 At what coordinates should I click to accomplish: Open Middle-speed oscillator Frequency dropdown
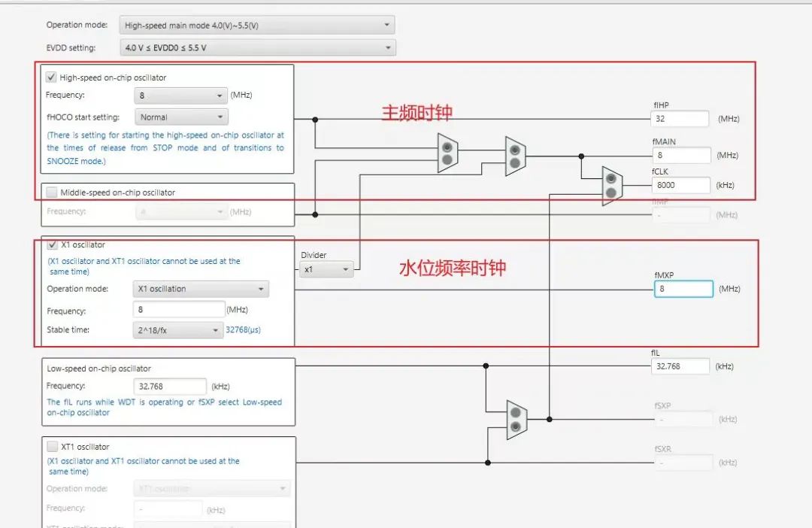point(182,212)
